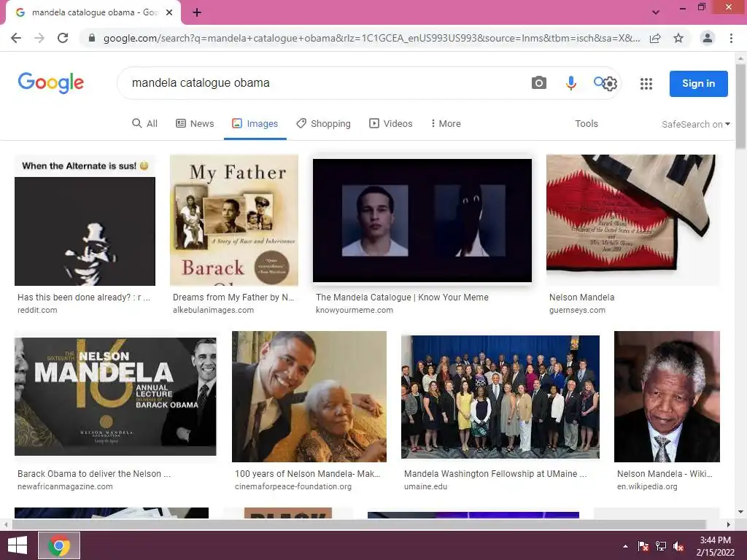Viewport: 747px width, 560px height.
Task: Open the Wikipedia Nelson Mandela portrait
Action: pos(667,397)
